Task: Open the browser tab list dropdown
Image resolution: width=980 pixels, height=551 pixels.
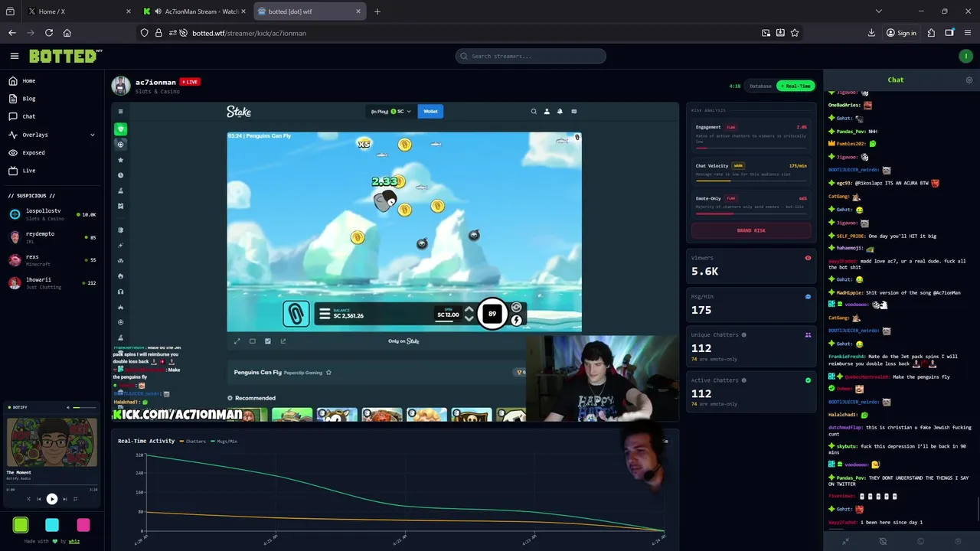Action: coord(879,11)
